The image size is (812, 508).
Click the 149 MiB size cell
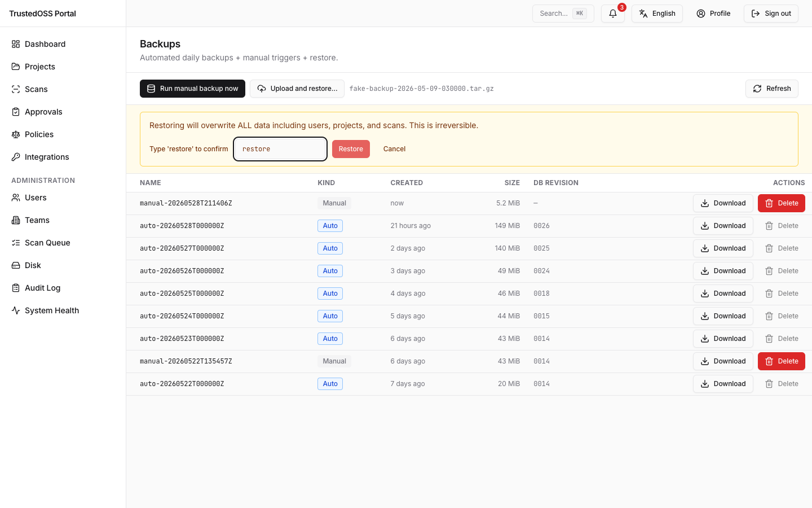pos(507,226)
